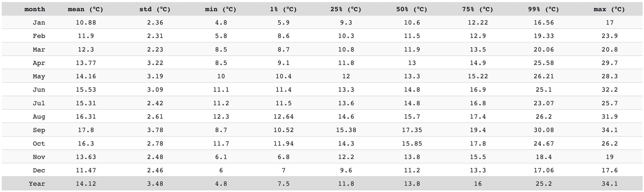Select the "min (°C)" column header
This screenshot has height=192, width=644.
221,9
